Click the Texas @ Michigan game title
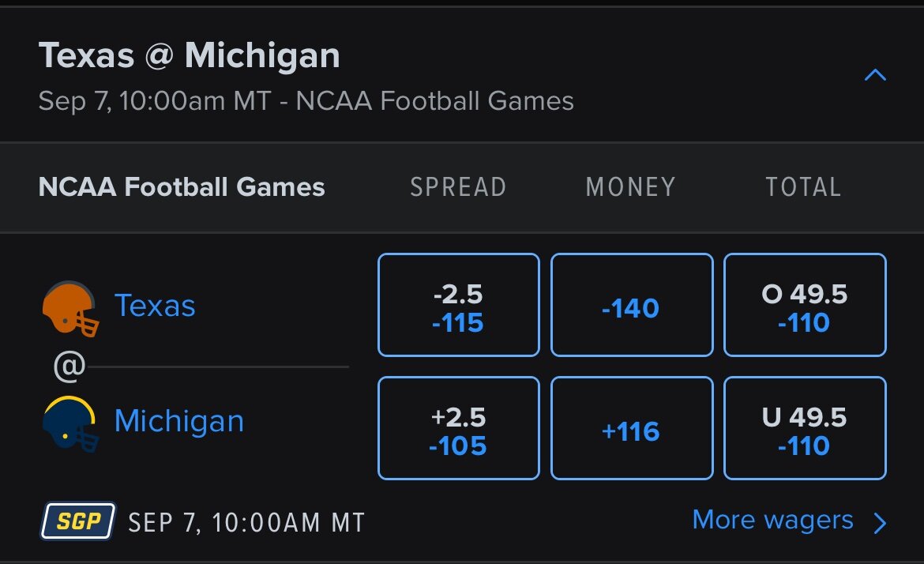This screenshot has height=564, width=924. (x=190, y=55)
